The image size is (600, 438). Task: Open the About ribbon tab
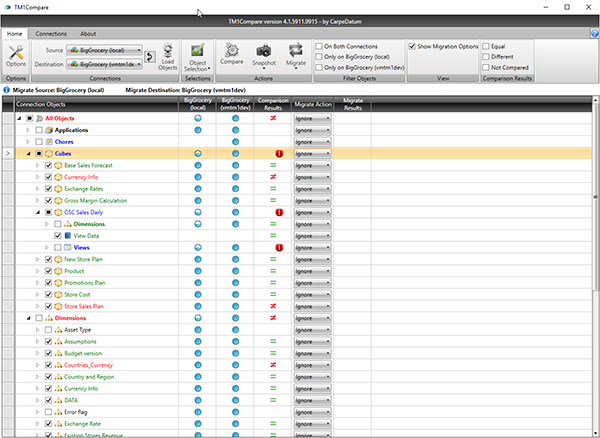(88, 34)
